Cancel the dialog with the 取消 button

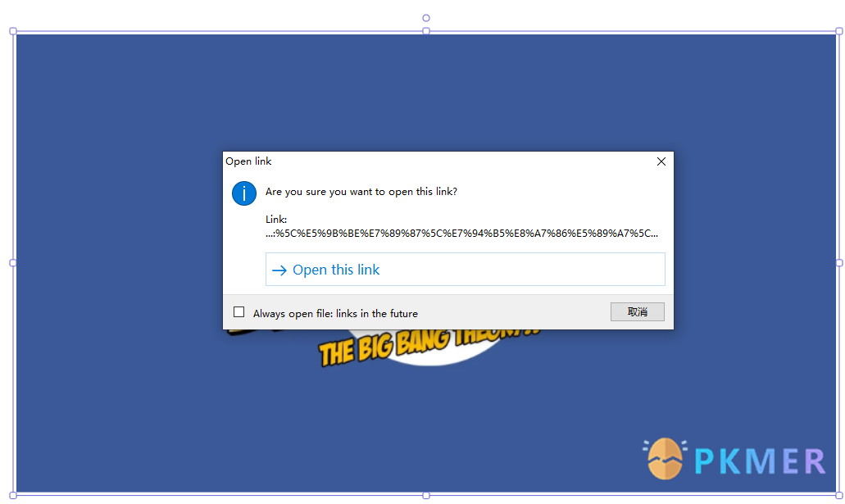(x=637, y=312)
